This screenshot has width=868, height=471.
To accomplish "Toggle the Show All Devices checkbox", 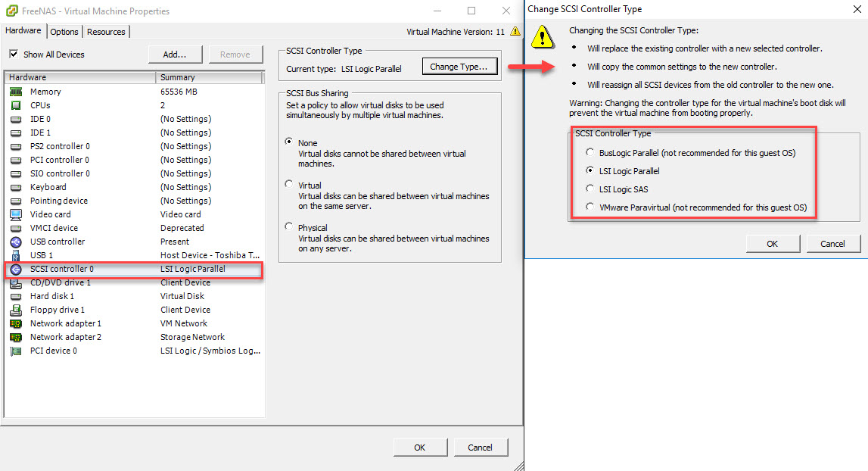I will click(x=14, y=54).
